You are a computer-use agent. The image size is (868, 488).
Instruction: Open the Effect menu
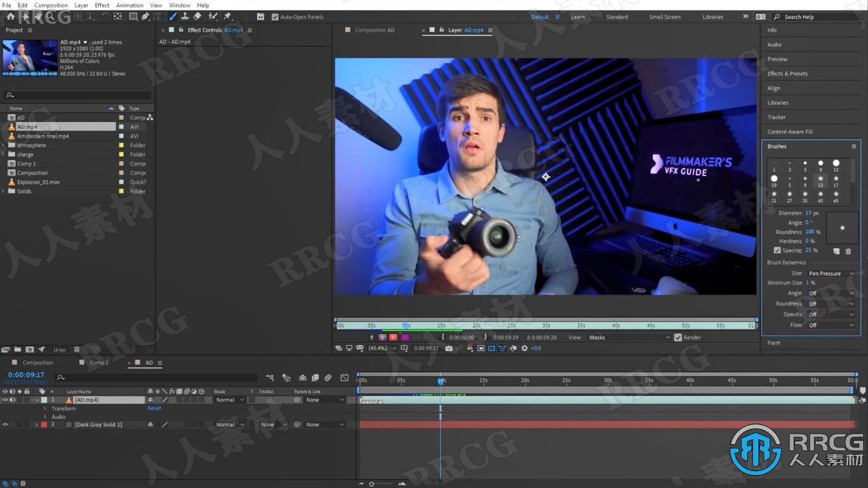point(102,5)
